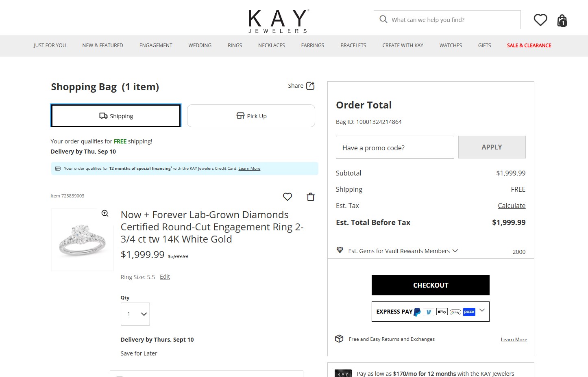Click the Share bag icon

310,86
